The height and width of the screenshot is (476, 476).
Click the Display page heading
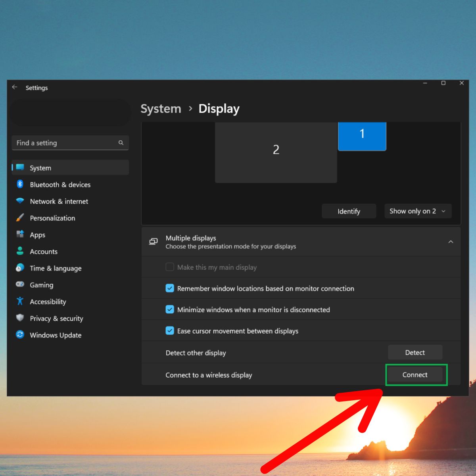(219, 109)
